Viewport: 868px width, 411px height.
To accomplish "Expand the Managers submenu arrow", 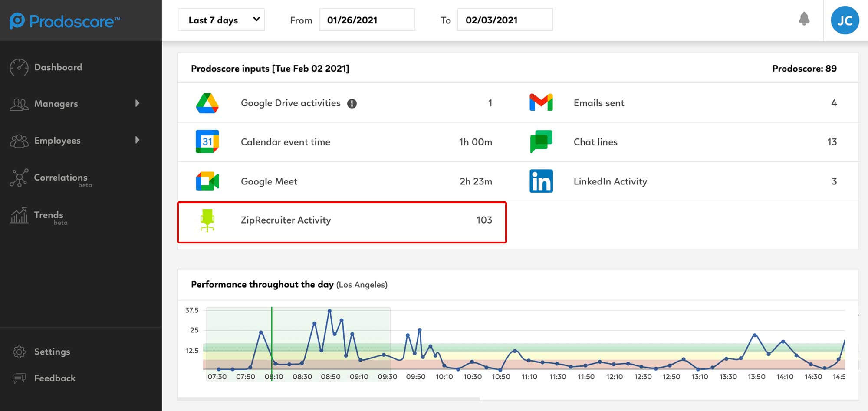I will tap(138, 103).
